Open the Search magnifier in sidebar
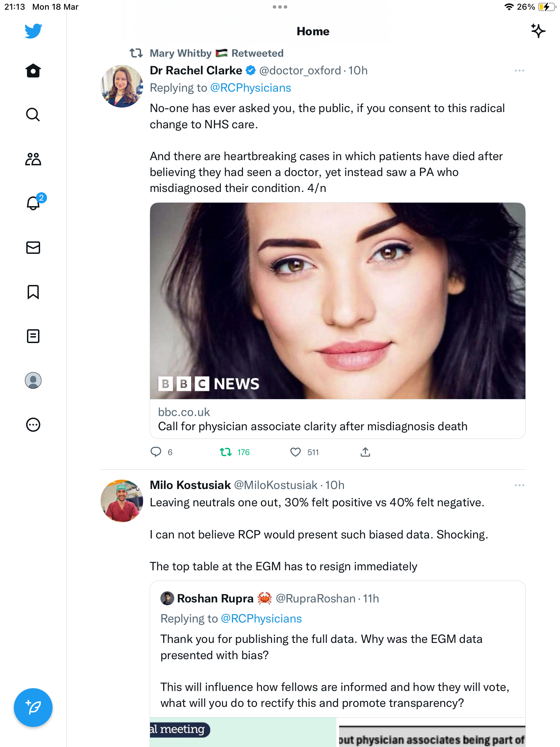 coord(33,114)
